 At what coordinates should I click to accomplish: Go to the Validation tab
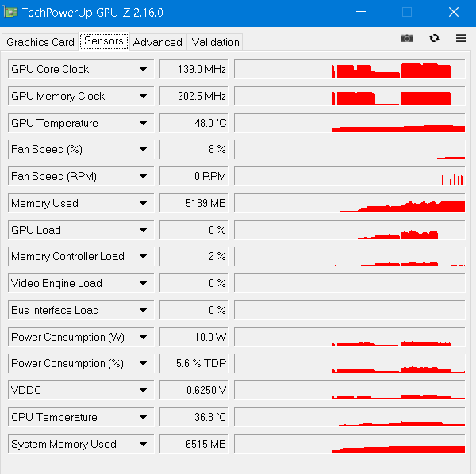pos(215,42)
